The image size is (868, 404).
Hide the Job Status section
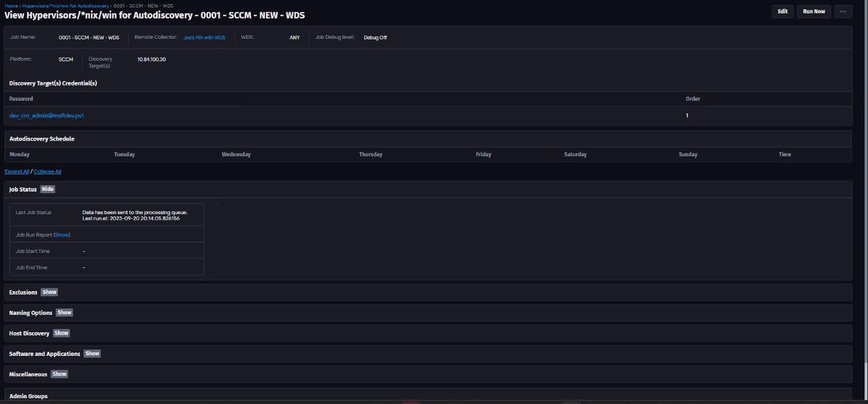(48, 189)
